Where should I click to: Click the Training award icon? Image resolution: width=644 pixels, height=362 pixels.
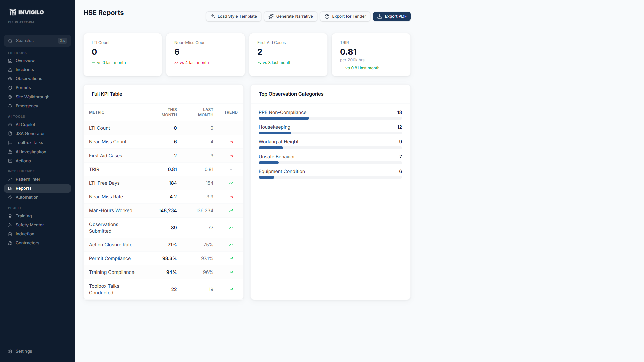[10, 216]
